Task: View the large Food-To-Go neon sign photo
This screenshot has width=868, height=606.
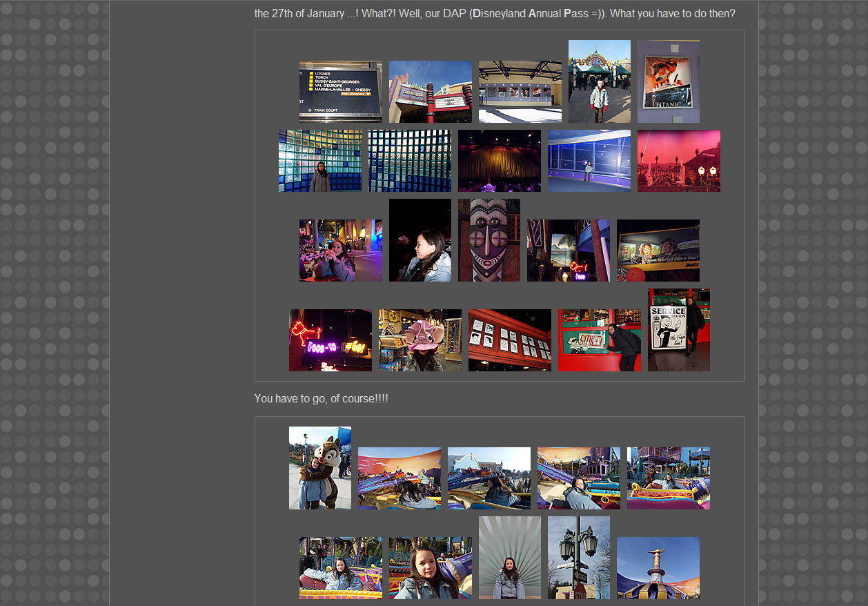Action: 330,340
